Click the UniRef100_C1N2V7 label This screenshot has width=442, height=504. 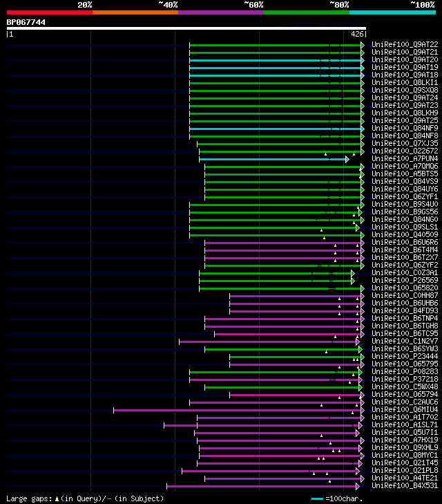(405, 342)
